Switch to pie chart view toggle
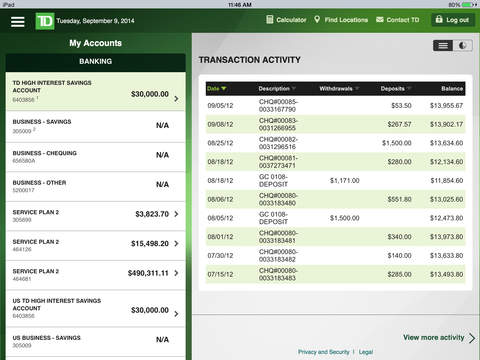Screen dimensions: 480x360 [463, 46]
